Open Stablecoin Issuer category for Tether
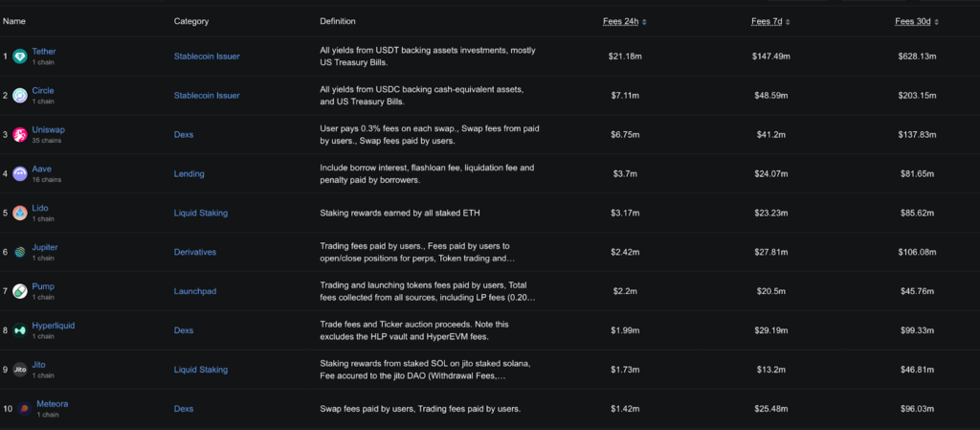The height and width of the screenshot is (430, 980). click(x=207, y=57)
